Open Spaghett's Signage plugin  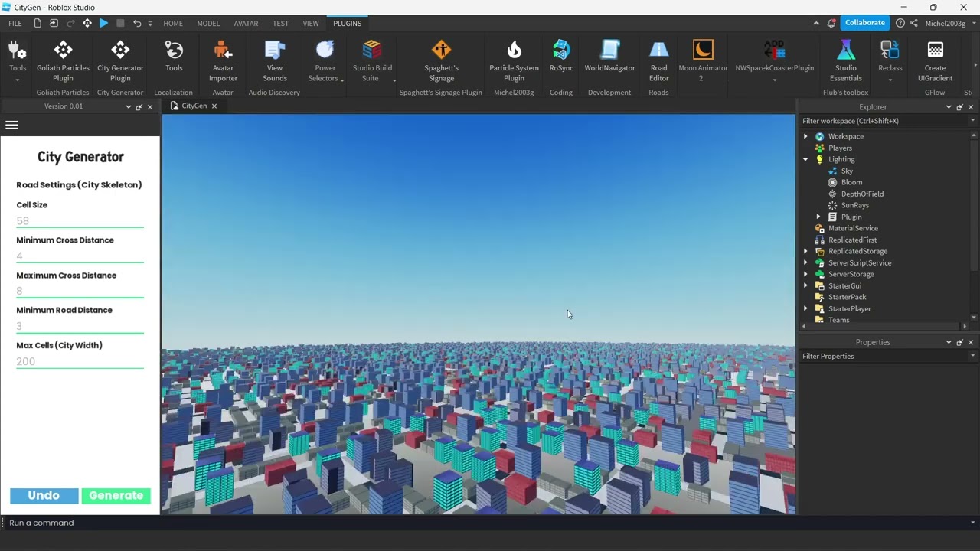point(441,60)
